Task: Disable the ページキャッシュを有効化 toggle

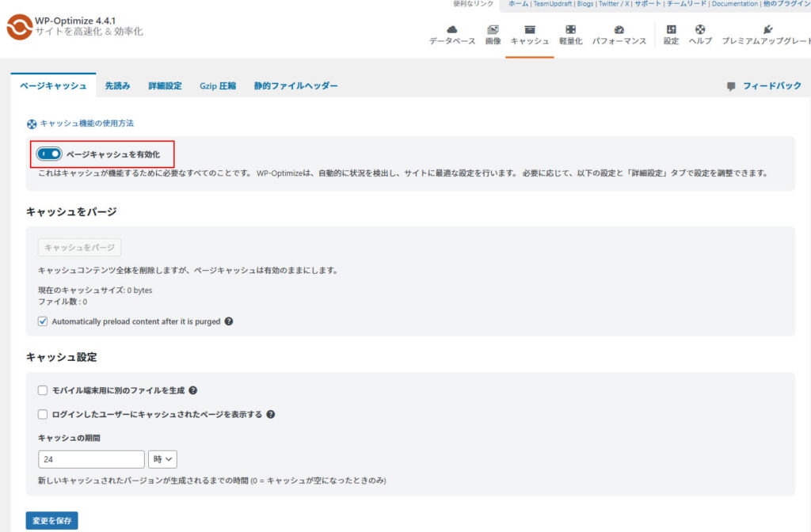Action: coord(48,153)
